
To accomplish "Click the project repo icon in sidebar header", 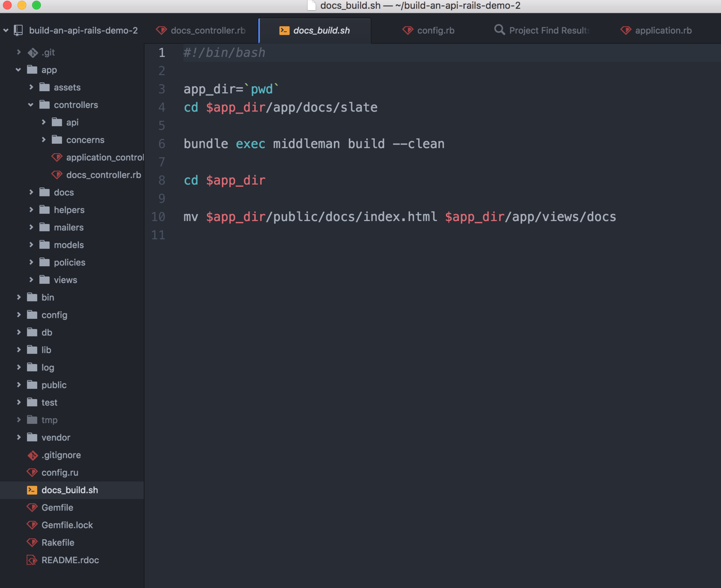I will pyautogui.click(x=18, y=30).
